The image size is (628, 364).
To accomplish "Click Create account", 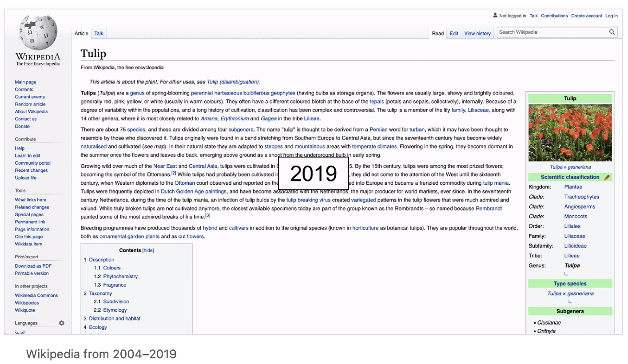I will (587, 16).
